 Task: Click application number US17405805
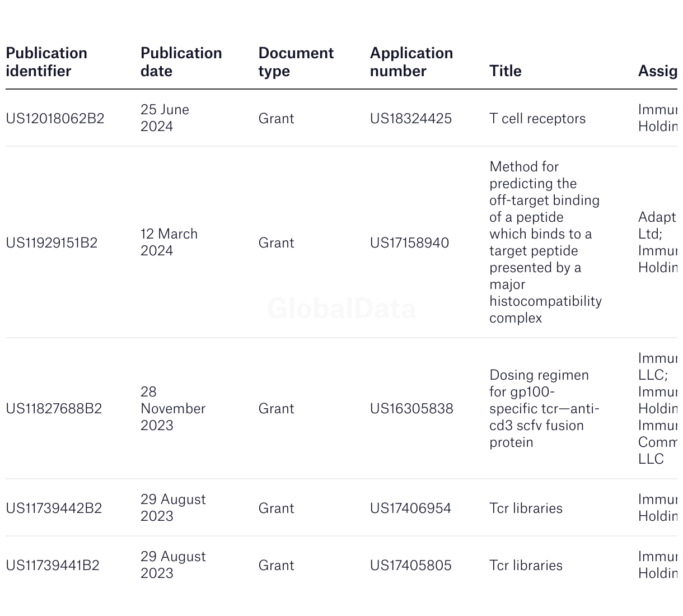[x=410, y=566]
